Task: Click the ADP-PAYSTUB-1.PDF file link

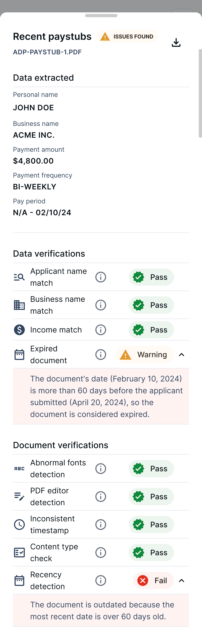Action: [47, 52]
